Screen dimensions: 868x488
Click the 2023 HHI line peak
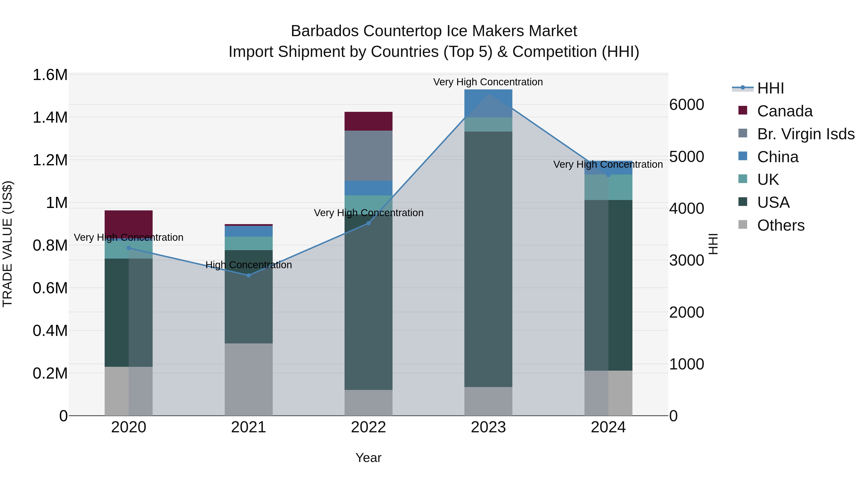(x=488, y=94)
